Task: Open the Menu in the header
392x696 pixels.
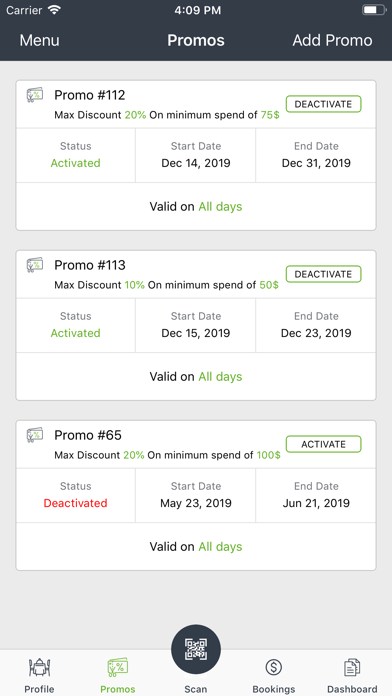Action: [40, 40]
